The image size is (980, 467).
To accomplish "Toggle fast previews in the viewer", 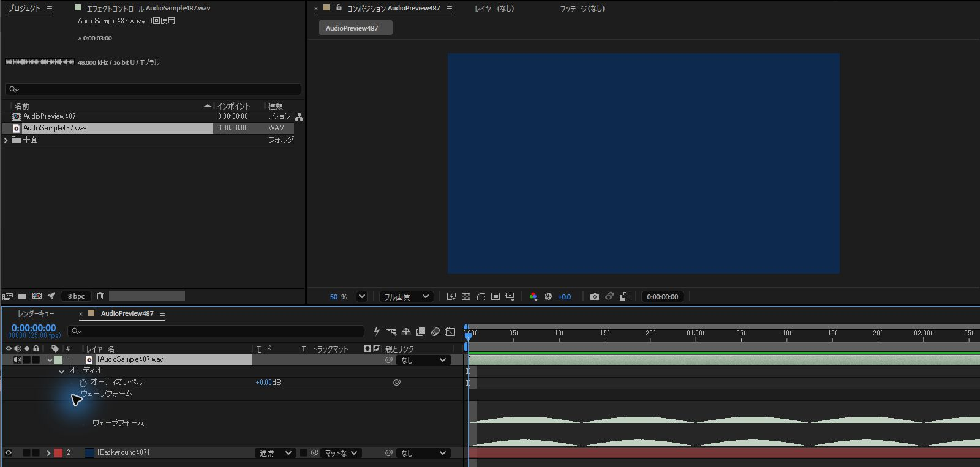I will (x=451, y=297).
